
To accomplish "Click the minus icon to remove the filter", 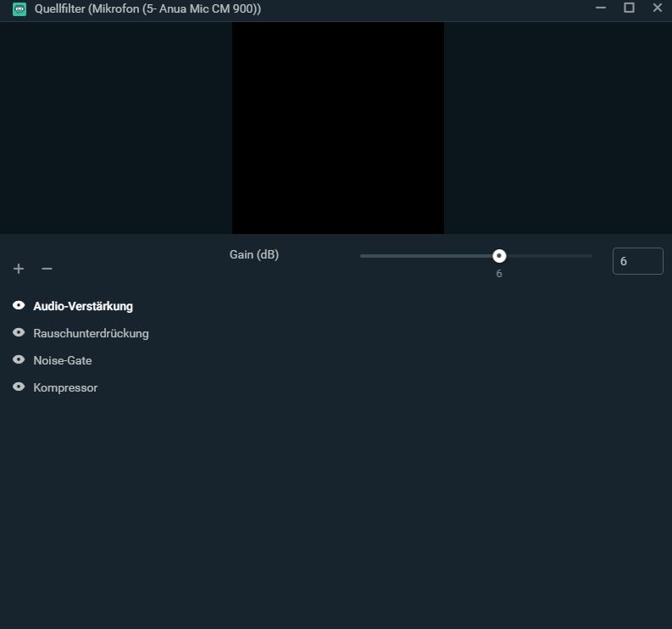I will [x=47, y=269].
